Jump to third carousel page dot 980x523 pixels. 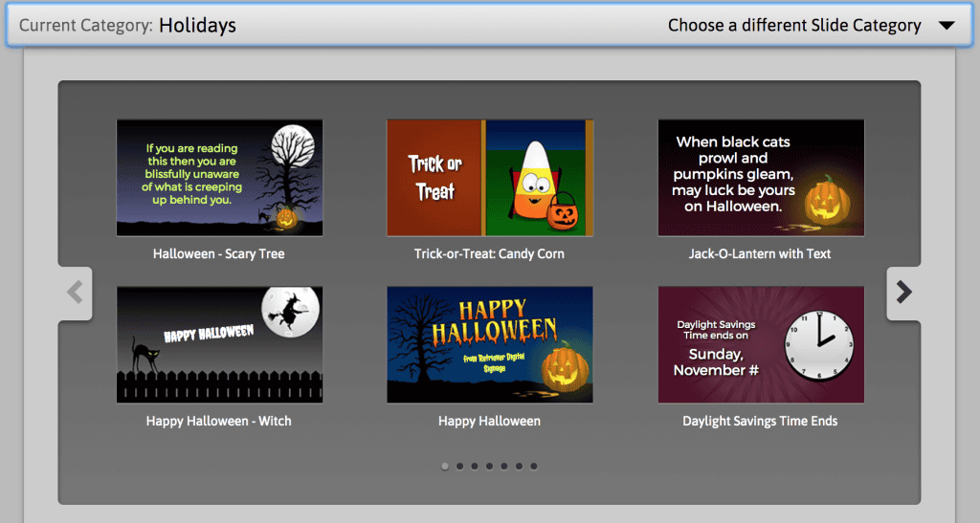[475, 467]
